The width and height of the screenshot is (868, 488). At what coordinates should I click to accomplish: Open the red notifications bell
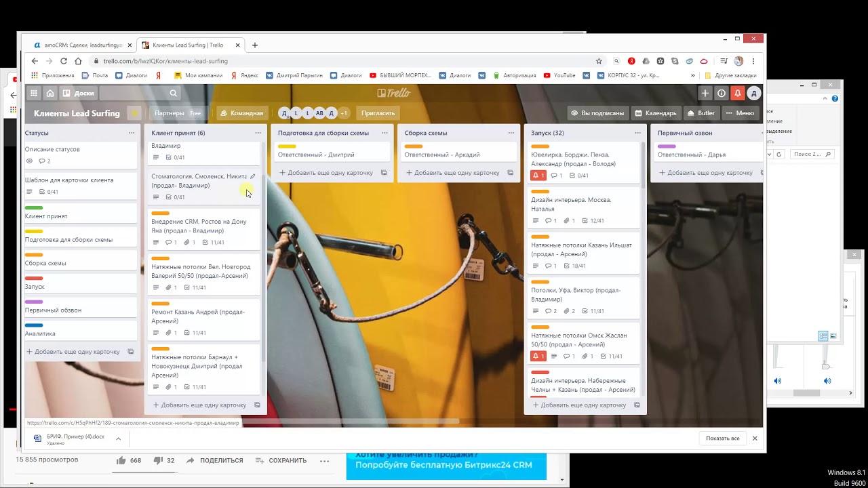click(738, 94)
